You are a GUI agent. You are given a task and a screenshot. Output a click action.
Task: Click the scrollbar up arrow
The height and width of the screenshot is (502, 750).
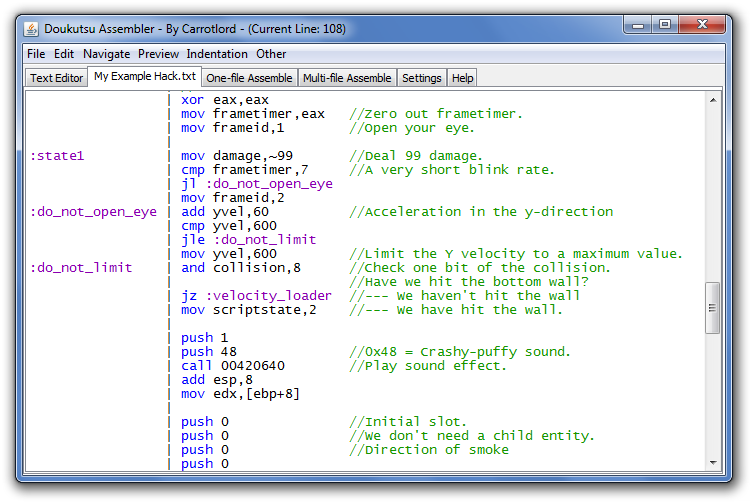coord(713,100)
